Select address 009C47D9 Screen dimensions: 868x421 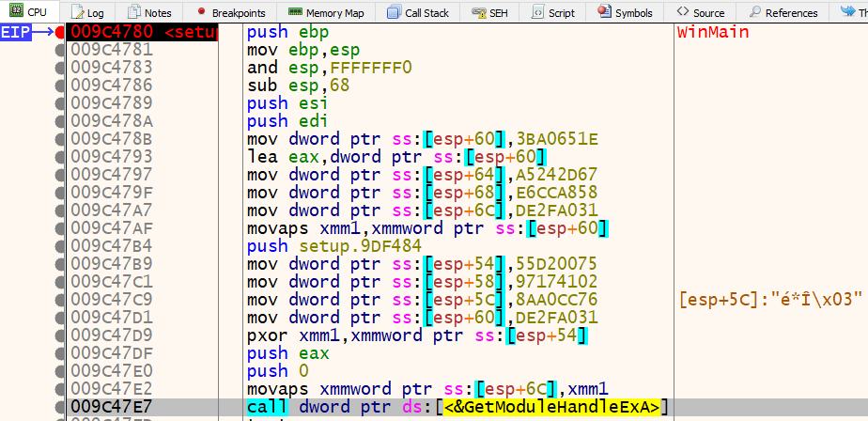(111, 335)
